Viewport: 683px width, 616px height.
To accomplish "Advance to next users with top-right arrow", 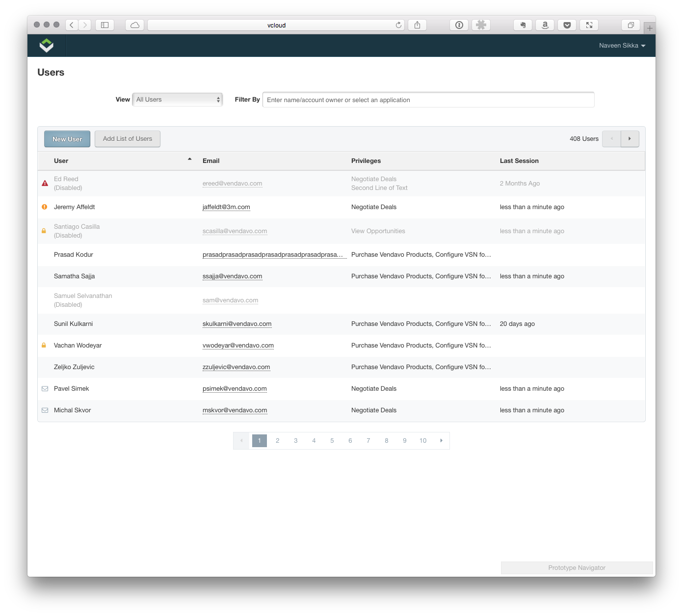I will coord(630,139).
